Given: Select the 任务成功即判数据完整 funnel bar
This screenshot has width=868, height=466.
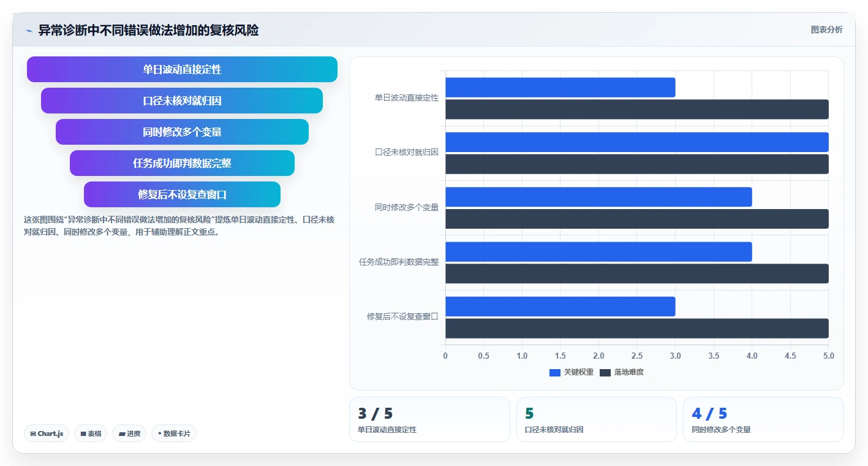Looking at the screenshot, I should coord(182,163).
